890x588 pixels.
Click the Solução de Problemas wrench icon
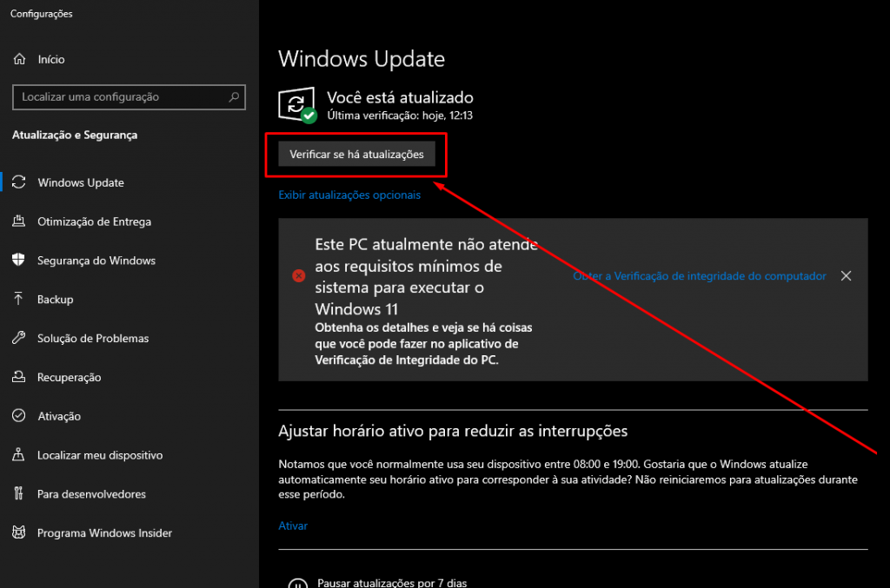click(x=19, y=338)
